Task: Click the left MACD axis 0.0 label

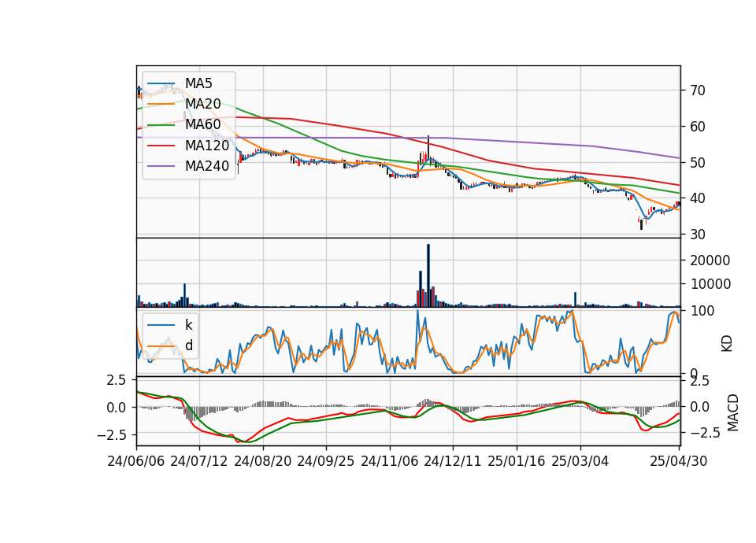Action: pos(117,408)
